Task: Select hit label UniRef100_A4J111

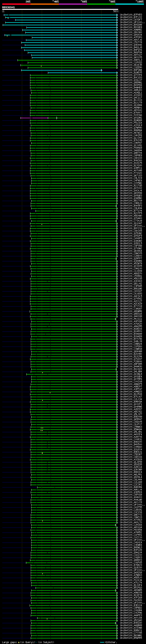Action: point(131,319)
